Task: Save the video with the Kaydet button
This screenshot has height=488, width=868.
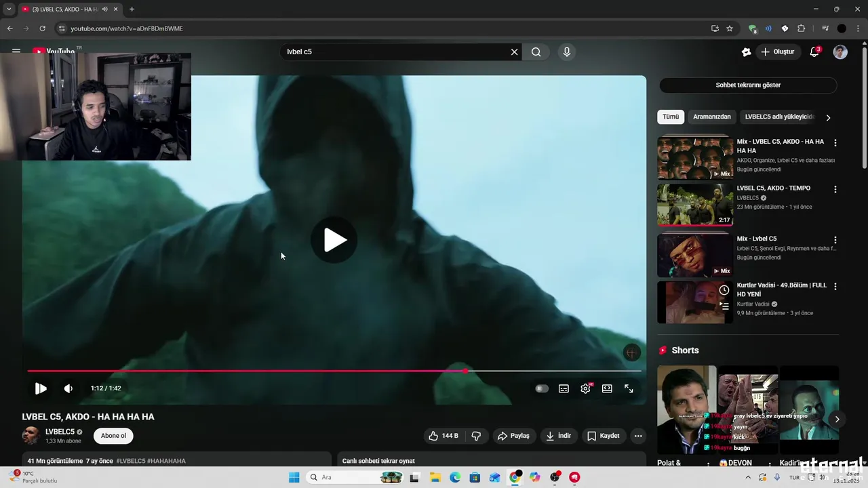Action: pyautogui.click(x=603, y=436)
